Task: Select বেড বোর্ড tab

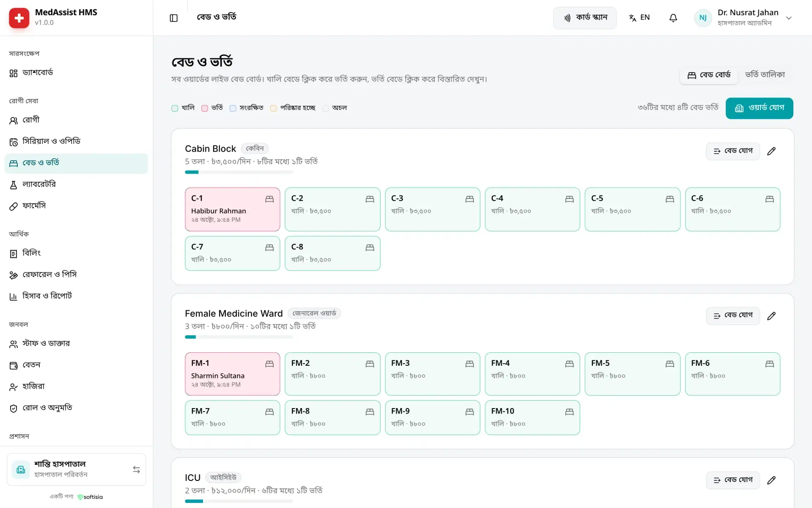Action: coord(709,75)
